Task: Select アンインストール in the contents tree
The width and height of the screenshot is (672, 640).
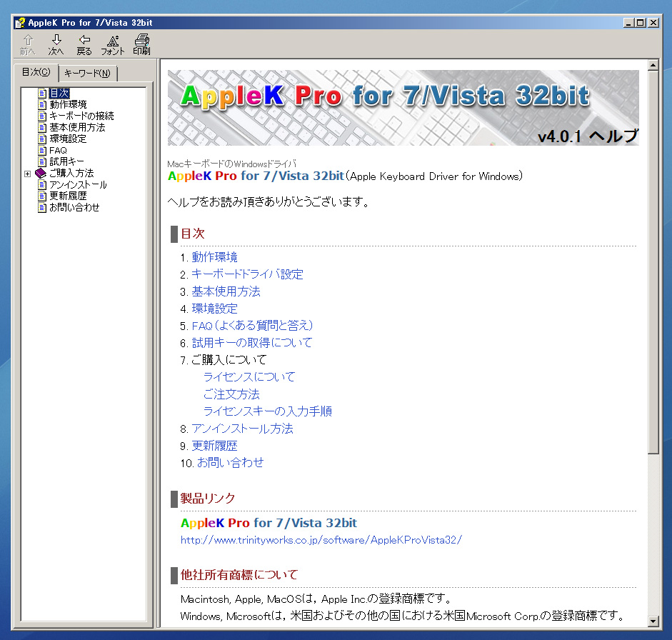Action: [78, 185]
